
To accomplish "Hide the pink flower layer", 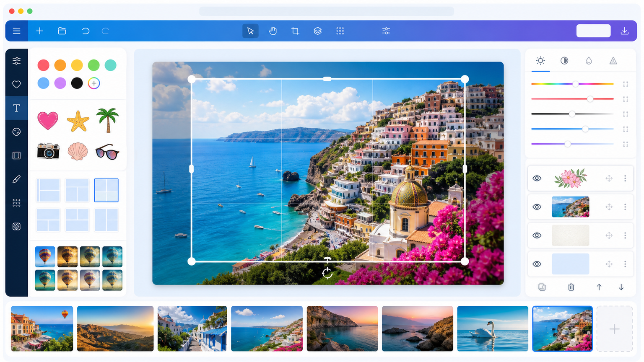I will tap(537, 178).
